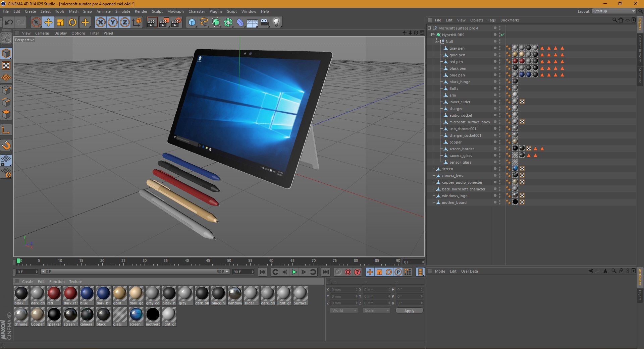Click the floor environment icon
This screenshot has width=644, height=349.
(252, 22)
